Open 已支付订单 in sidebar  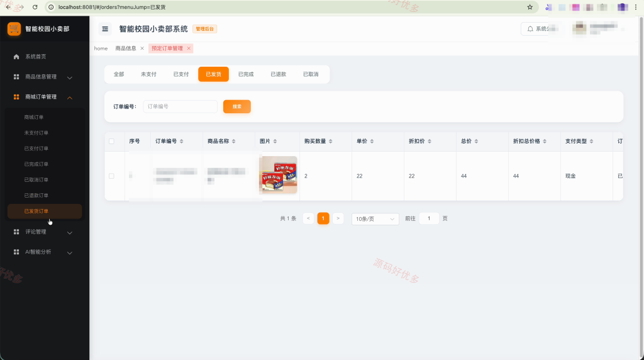tap(45, 149)
